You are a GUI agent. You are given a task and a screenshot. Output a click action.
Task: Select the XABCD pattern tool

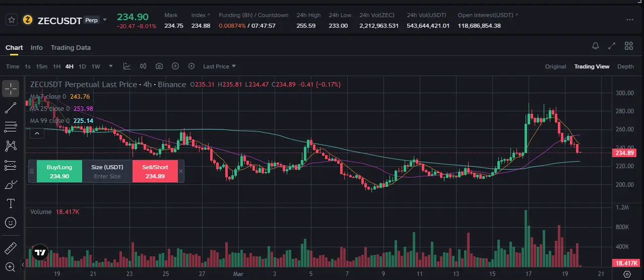pos(11,146)
